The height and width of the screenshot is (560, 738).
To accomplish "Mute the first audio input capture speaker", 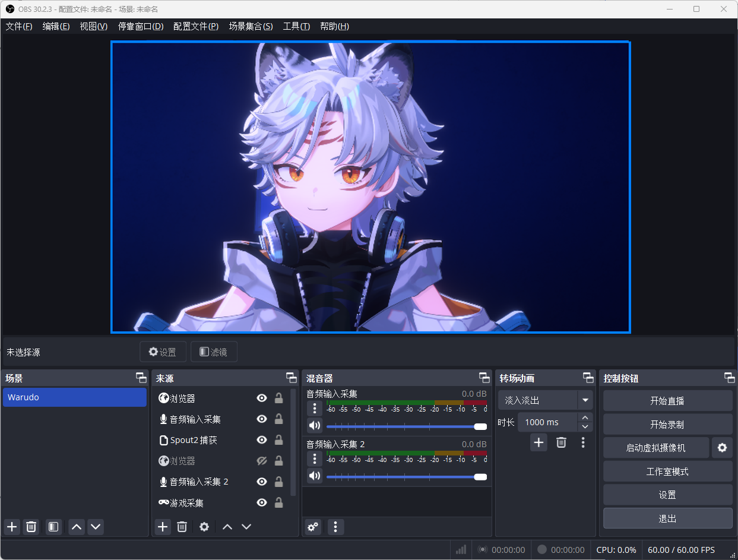I will point(314,426).
